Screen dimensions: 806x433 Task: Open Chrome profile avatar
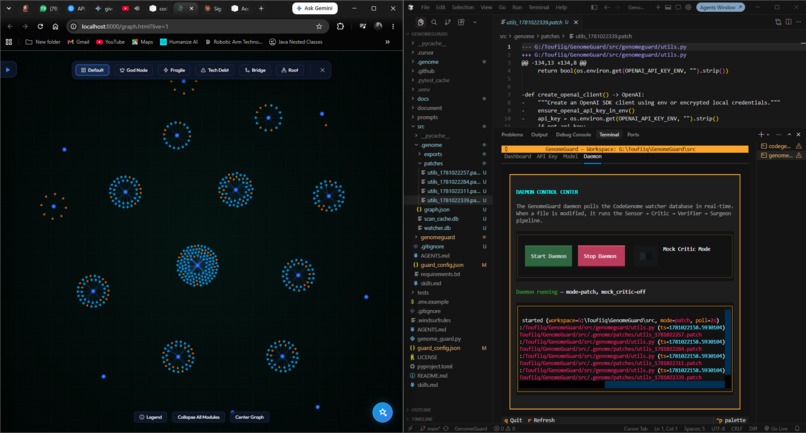(378, 26)
